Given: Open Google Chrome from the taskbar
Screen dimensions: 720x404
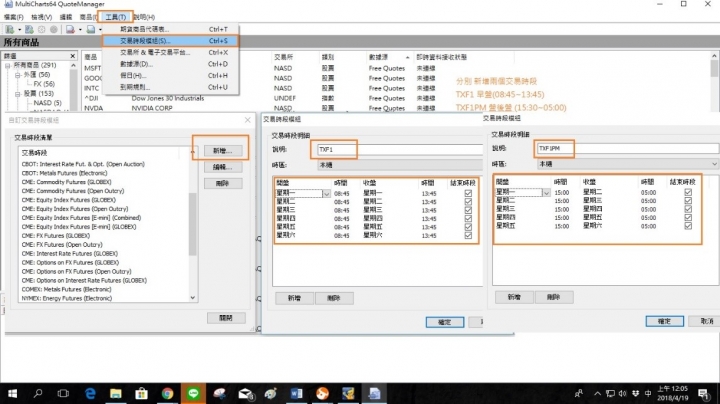Looking at the screenshot, I should [167, 393].
